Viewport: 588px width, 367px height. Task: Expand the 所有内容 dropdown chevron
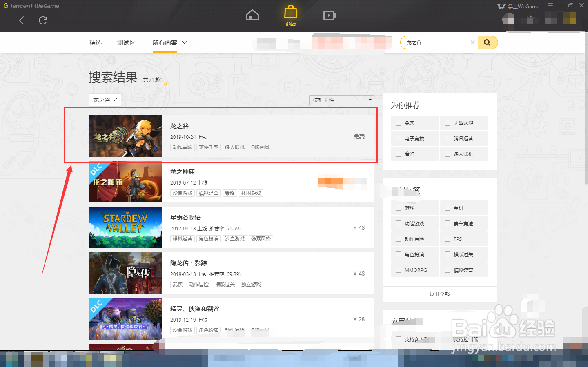[184, 42]
